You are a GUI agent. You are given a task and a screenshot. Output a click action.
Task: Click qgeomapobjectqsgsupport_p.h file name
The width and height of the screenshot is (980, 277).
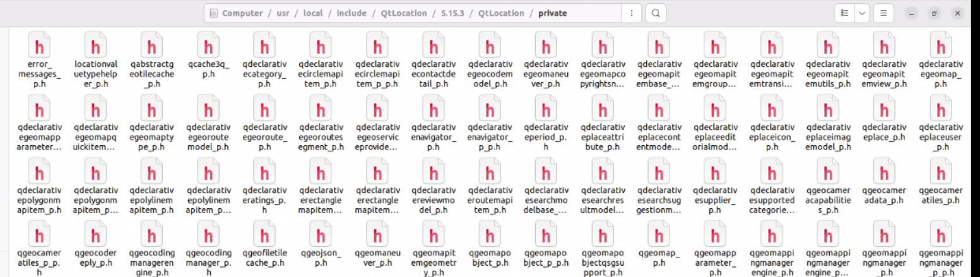(603, 262)
